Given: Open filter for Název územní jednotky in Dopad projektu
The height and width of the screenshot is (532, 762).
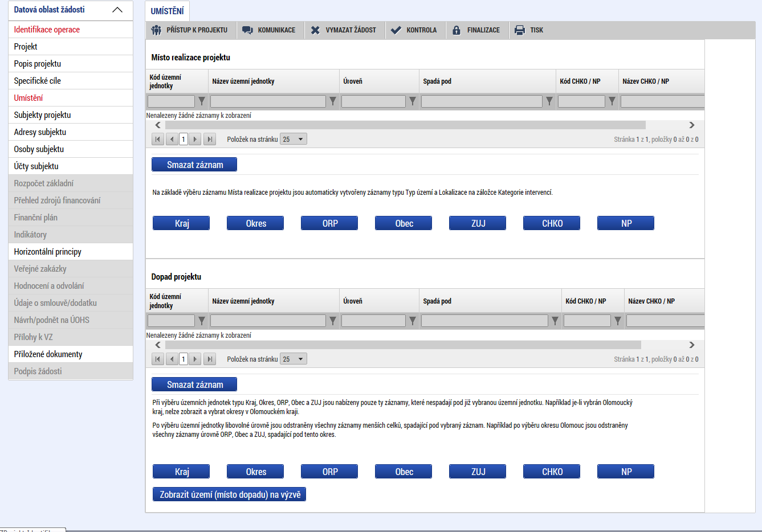Looking at the screenshot, I should (x=333, y=321).
